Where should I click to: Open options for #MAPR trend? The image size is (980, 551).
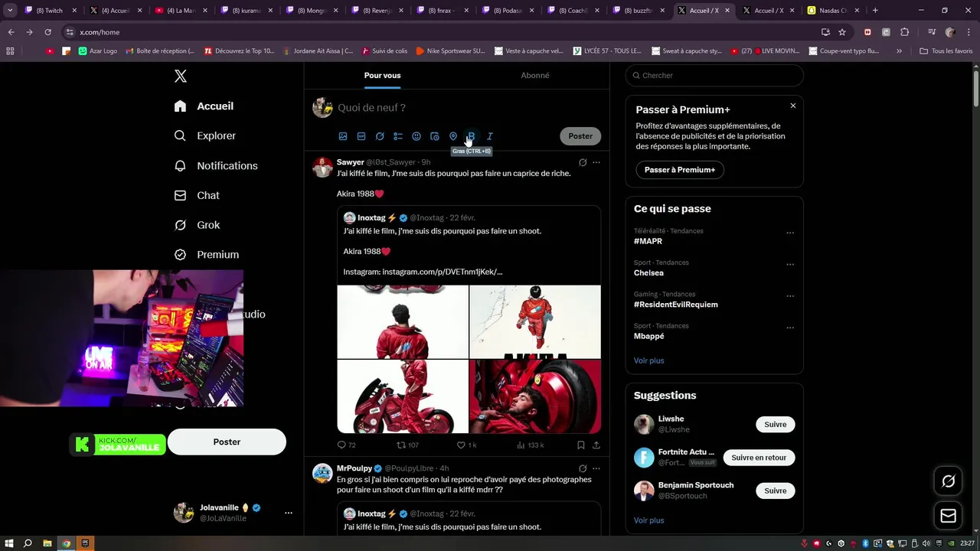pos(790,233)
